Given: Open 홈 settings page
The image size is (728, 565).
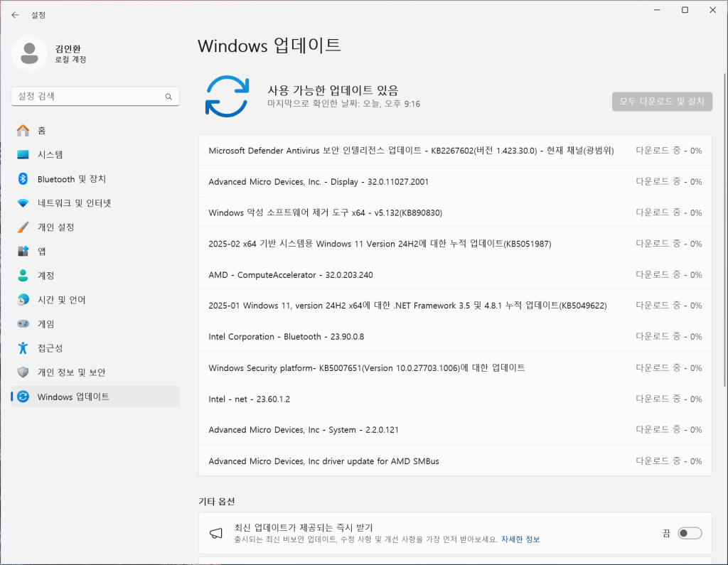Looking at the screenshot, I should (x=95, y=131).
